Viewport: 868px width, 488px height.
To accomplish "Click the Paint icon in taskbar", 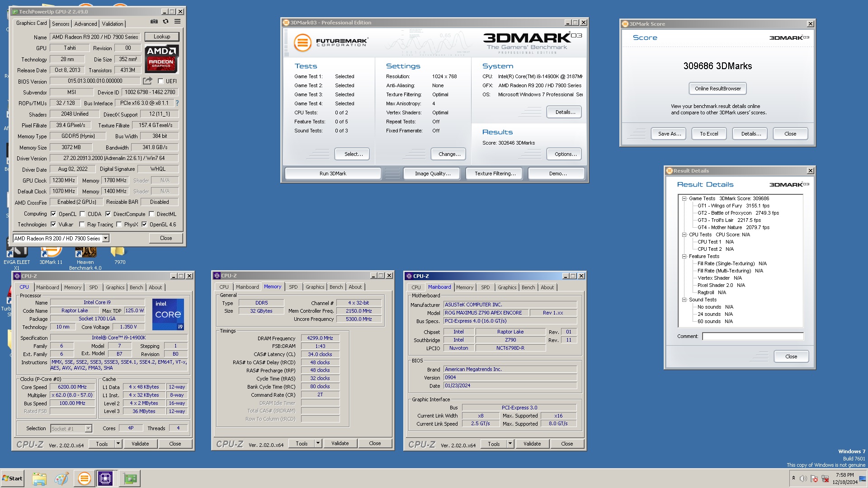I will tap(61, 479).
